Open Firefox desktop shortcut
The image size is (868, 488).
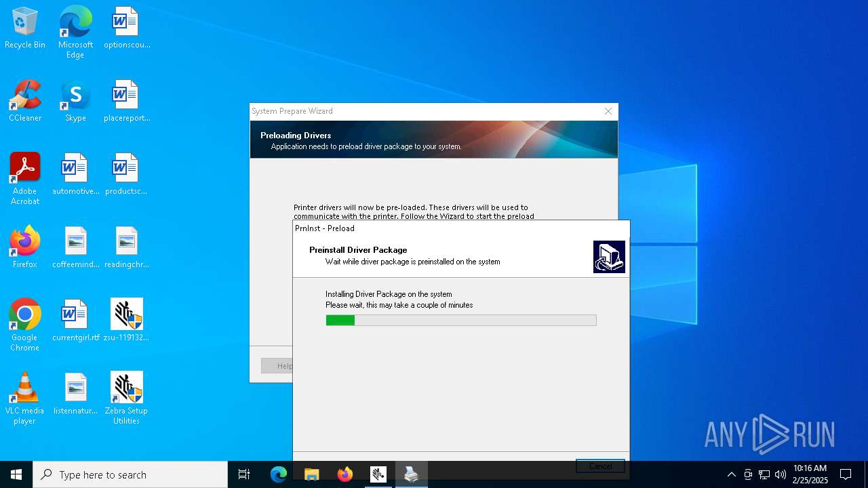[25, 248]
